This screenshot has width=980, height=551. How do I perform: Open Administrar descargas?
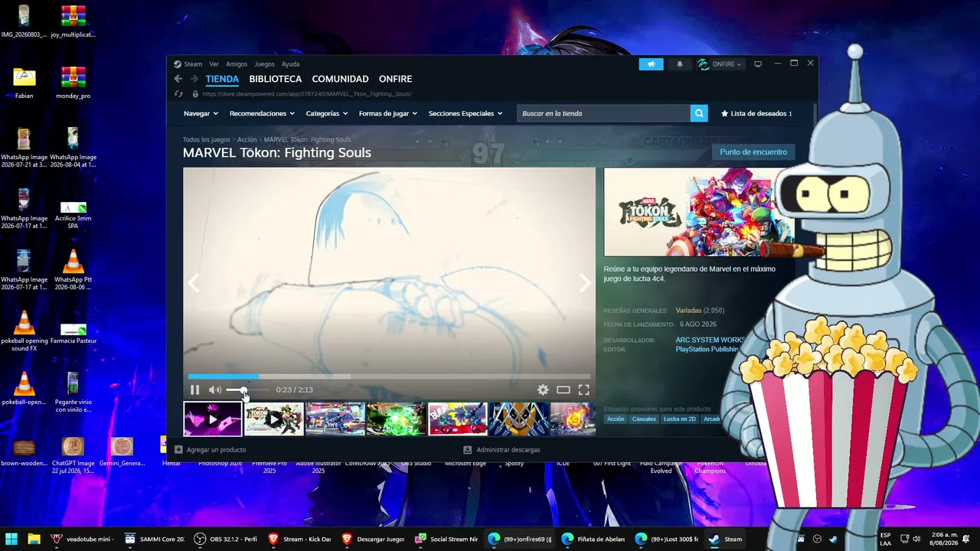[501, 450]
